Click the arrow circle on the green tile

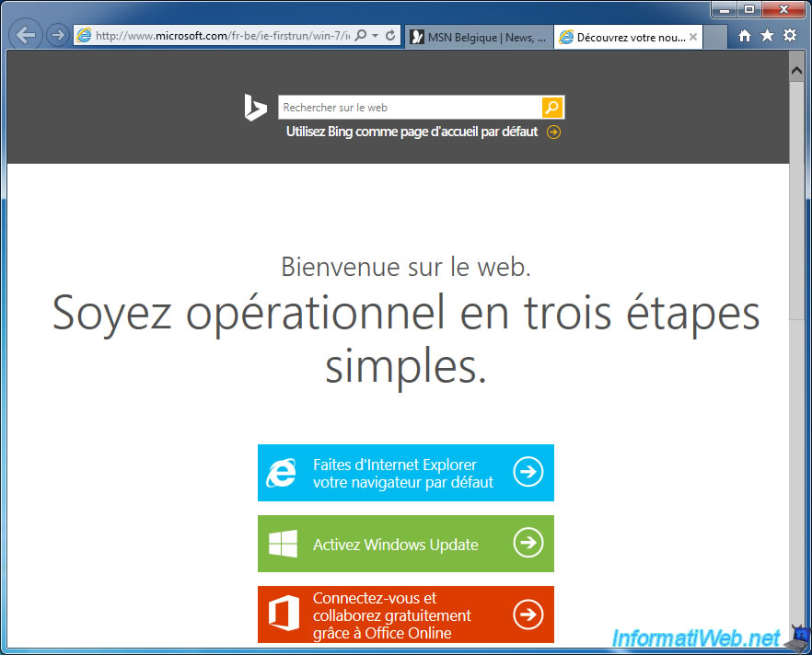tap(528, 542)
